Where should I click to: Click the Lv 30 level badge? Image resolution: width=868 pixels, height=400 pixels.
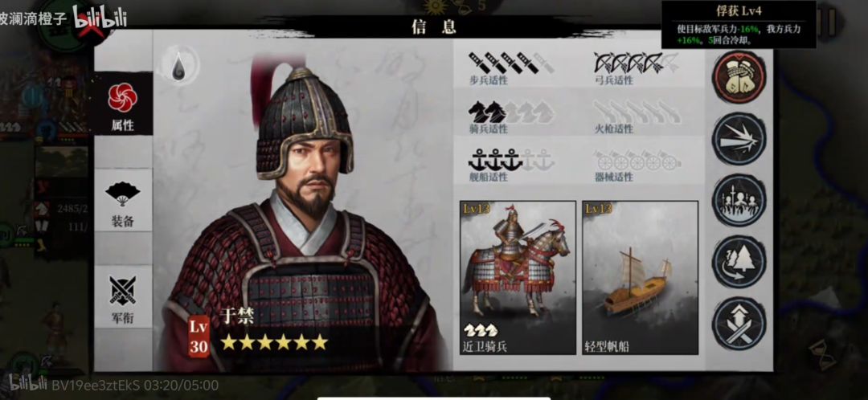tap(199, 337)
